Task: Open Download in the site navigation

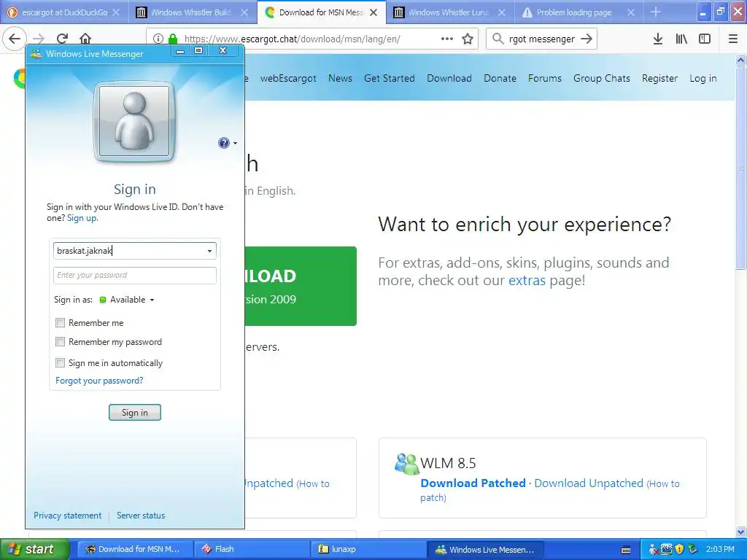Action: [x=449, y=78]
